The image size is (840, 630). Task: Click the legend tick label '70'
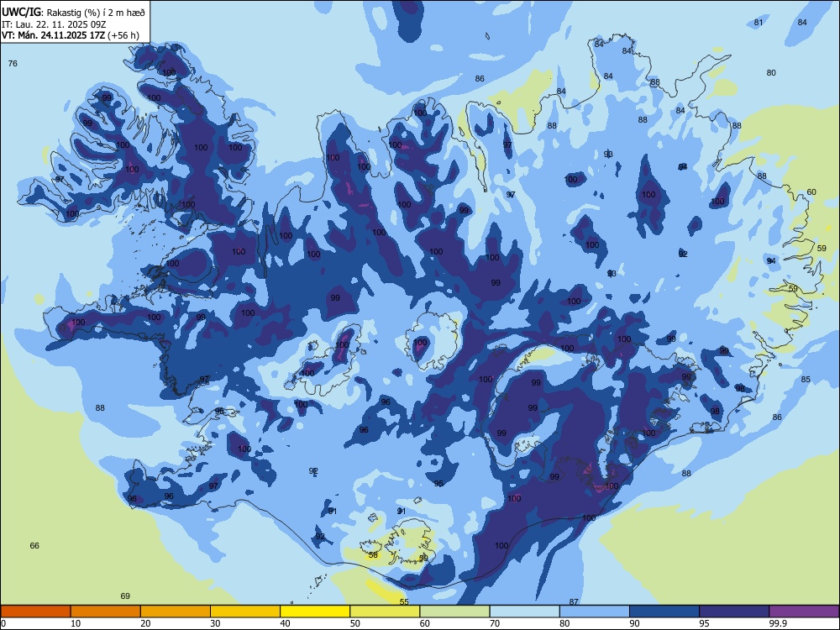[x=495, y=623]
